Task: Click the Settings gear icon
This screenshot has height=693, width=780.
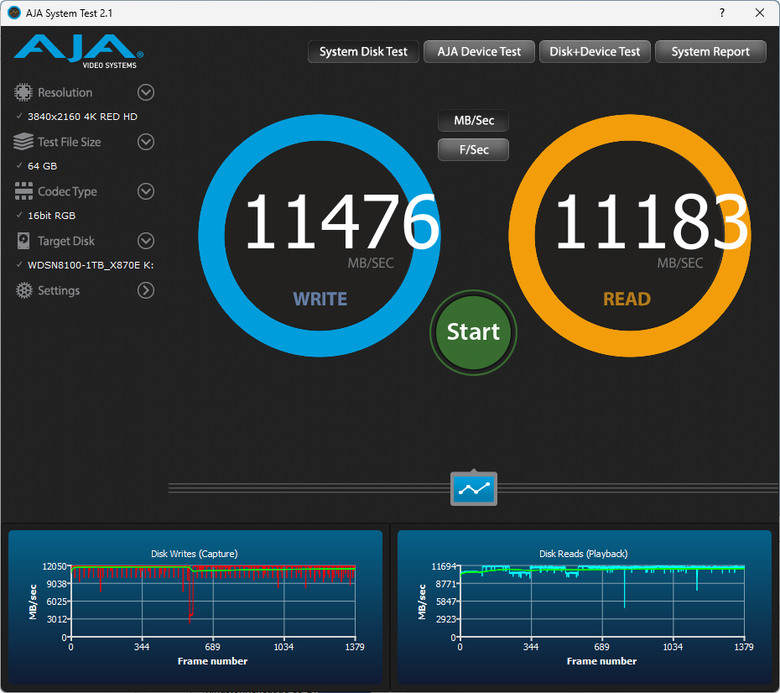Action: (x=23, y=290)
